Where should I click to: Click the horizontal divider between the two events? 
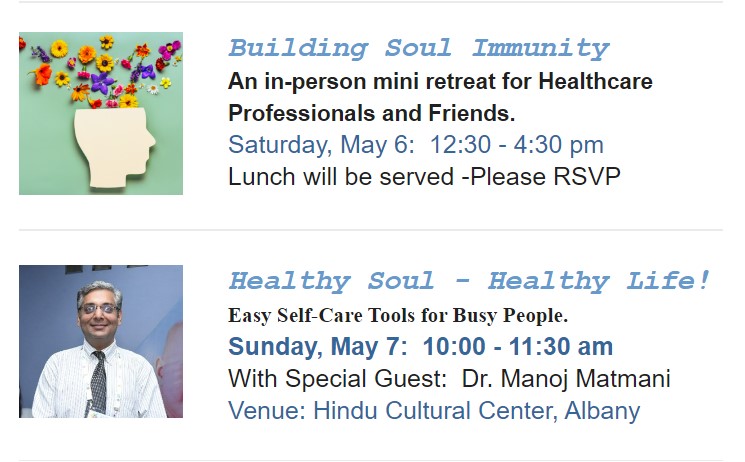(371, 230)
